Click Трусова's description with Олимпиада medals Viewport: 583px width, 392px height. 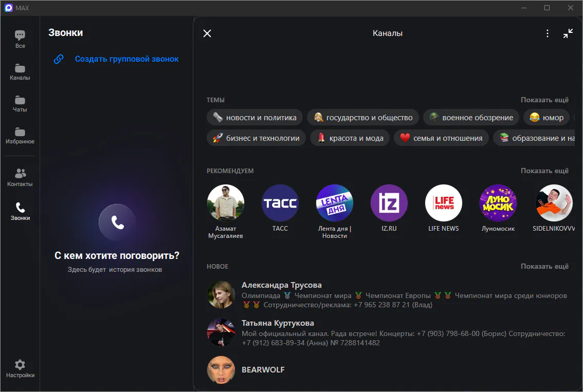pyautogui.click(x=404, y=300)
